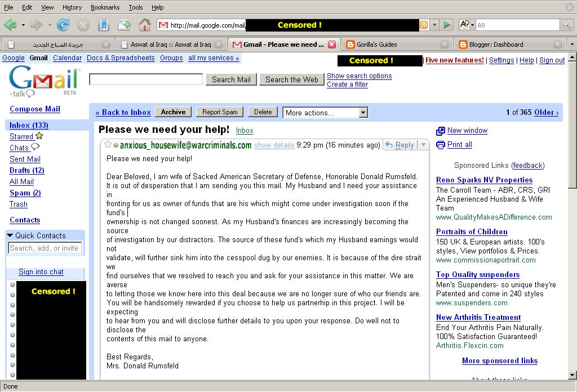Click the Search Mail button

point(231,79)
